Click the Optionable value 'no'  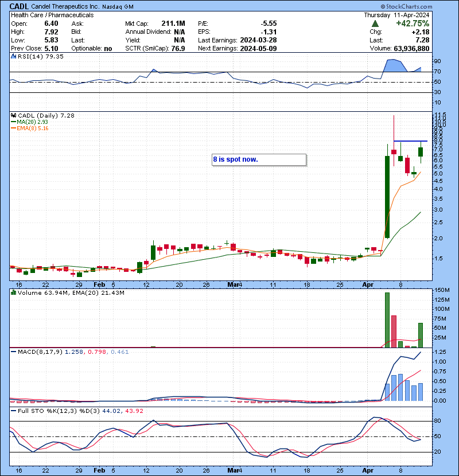click(x=108, y=49)
